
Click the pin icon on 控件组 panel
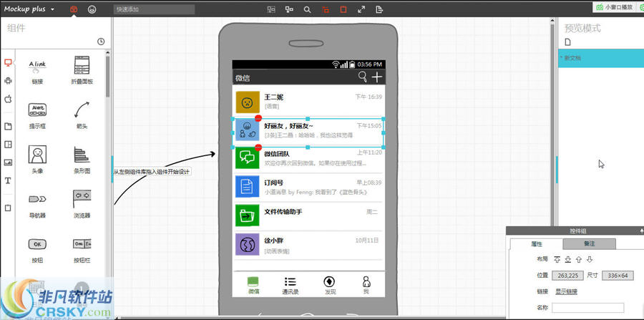642,231
